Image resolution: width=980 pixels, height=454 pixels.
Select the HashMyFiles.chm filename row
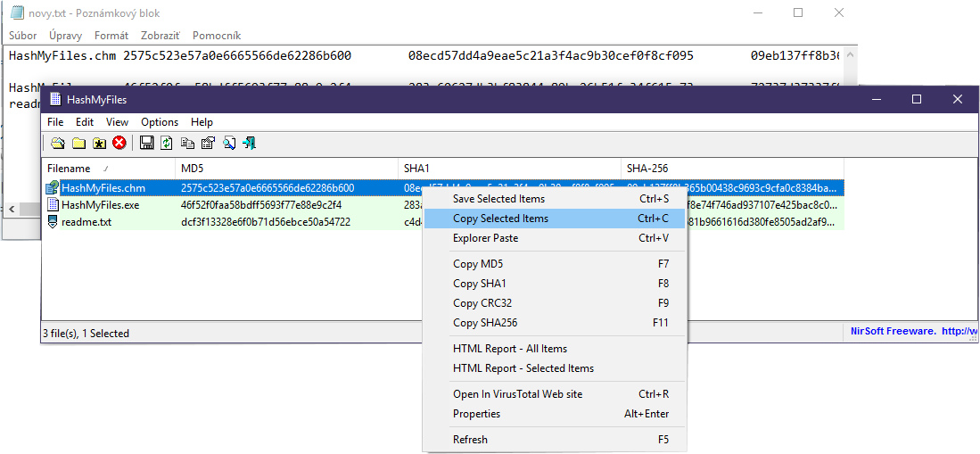click(103, 187)
